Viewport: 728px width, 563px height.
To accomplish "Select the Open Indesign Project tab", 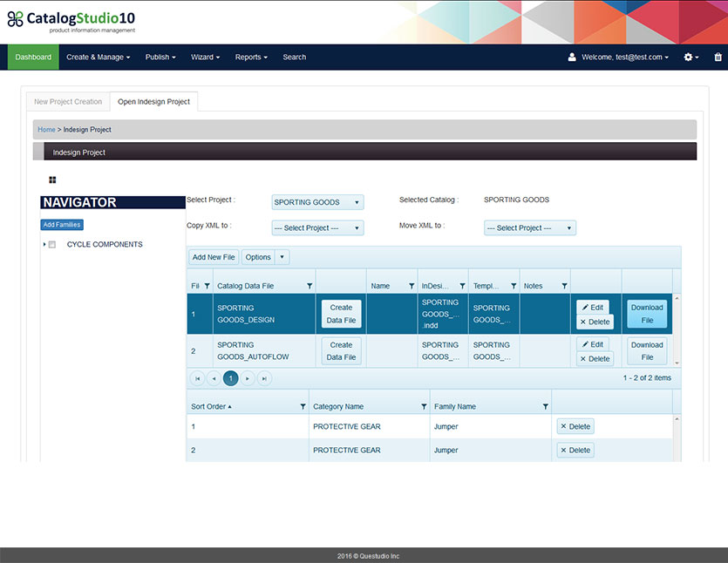I will click(x=153, y=102).
